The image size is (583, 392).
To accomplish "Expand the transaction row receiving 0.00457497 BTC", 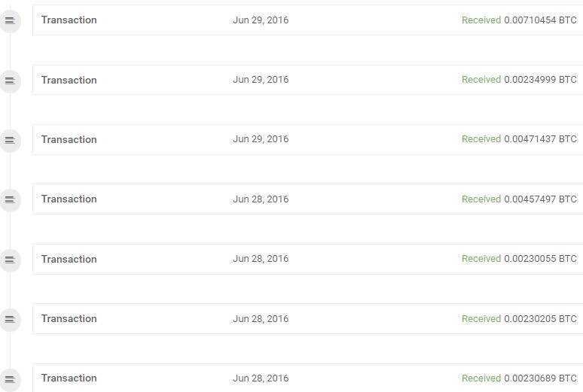I will coord(308,199).
